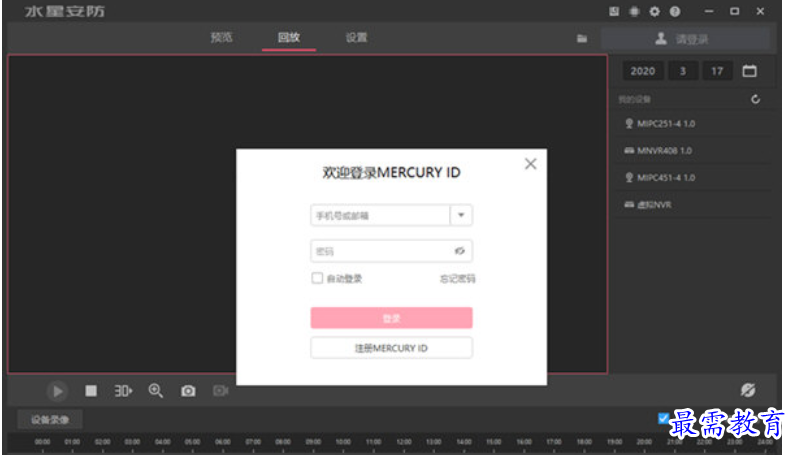Image resolution: width=793 pixels, height=455 pixels.
Task: Refresh the device list
Action: tap(756, 99)
